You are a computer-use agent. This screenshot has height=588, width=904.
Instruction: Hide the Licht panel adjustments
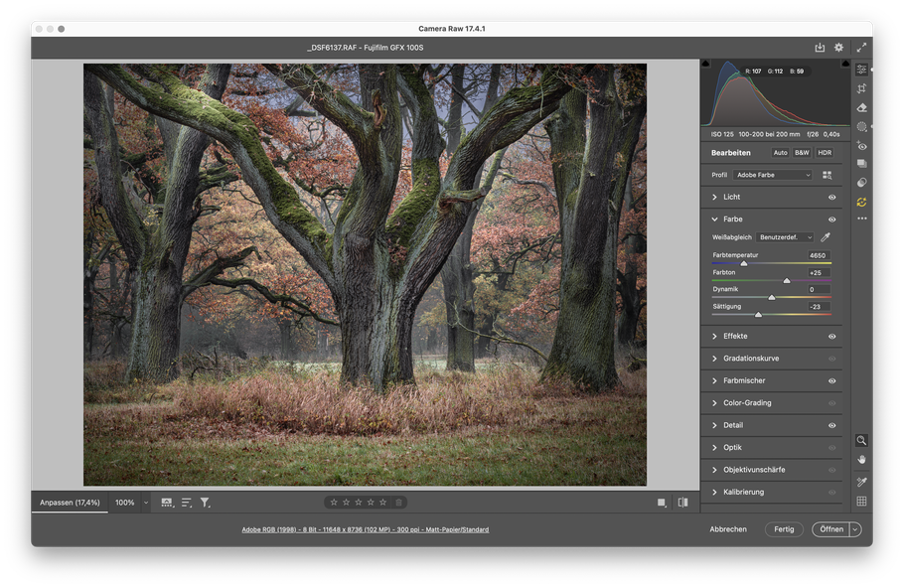[x=831, y=197]
